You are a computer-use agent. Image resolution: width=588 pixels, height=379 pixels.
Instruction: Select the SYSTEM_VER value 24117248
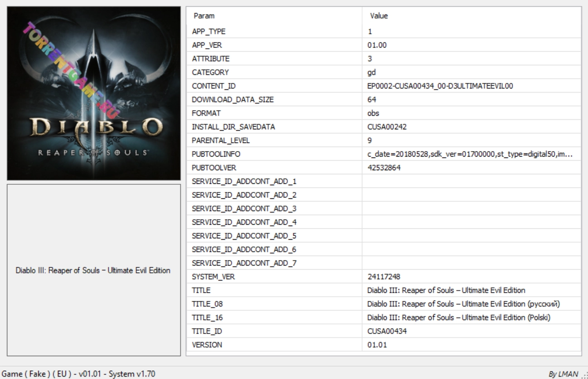coord(384,276)
